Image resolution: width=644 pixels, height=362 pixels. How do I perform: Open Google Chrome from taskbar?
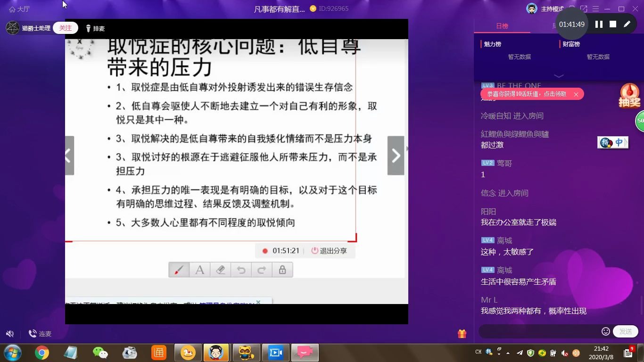pyautogui.click(x=41, y=353)
